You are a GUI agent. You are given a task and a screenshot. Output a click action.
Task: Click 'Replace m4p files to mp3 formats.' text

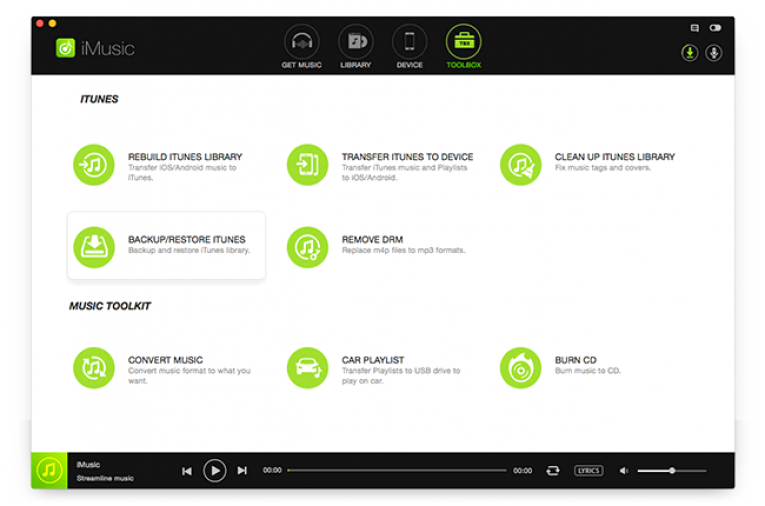403,250
